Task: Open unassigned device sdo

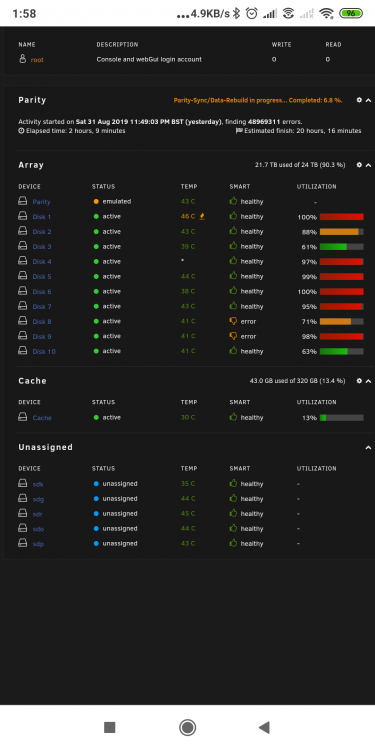Action: [x=38, y=529]
